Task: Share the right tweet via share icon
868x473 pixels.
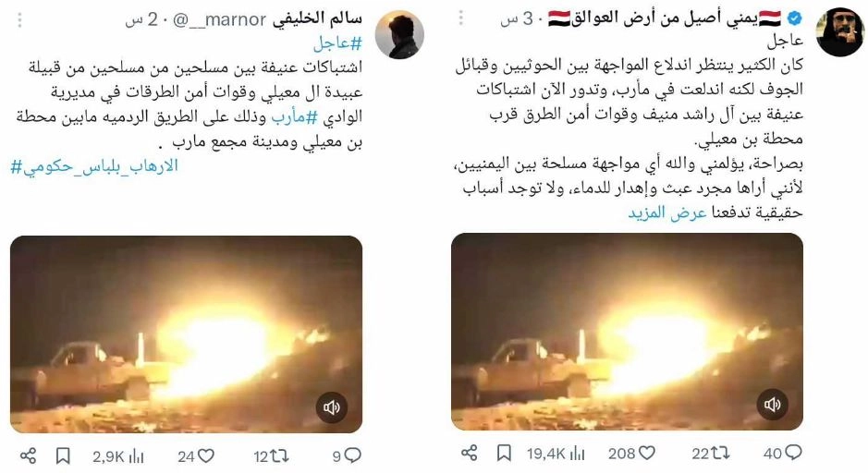Action: click(469, 453)
